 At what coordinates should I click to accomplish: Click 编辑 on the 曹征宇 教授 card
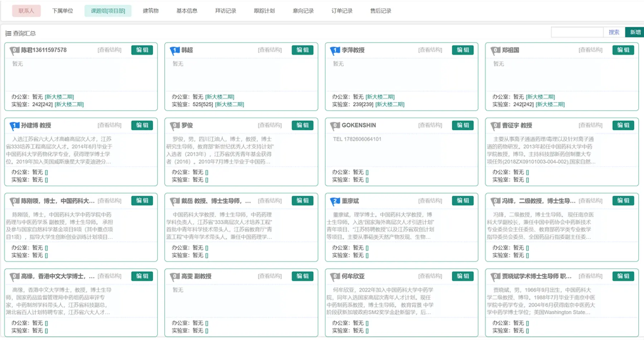click(x=623, y=125)
